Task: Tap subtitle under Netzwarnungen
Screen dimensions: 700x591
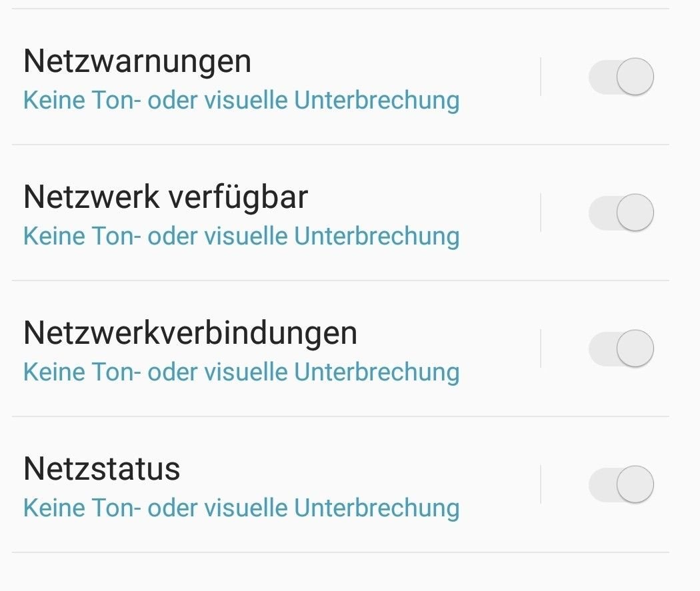Action: coord(241,101)
